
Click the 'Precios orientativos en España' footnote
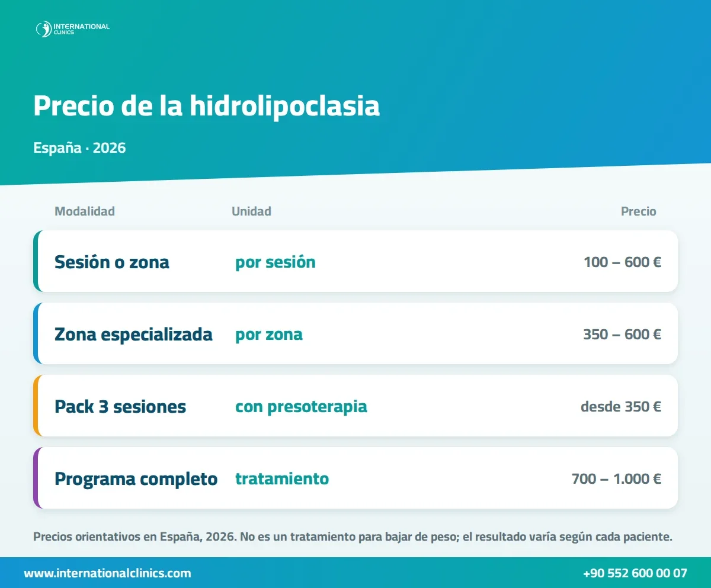point(353,538)
